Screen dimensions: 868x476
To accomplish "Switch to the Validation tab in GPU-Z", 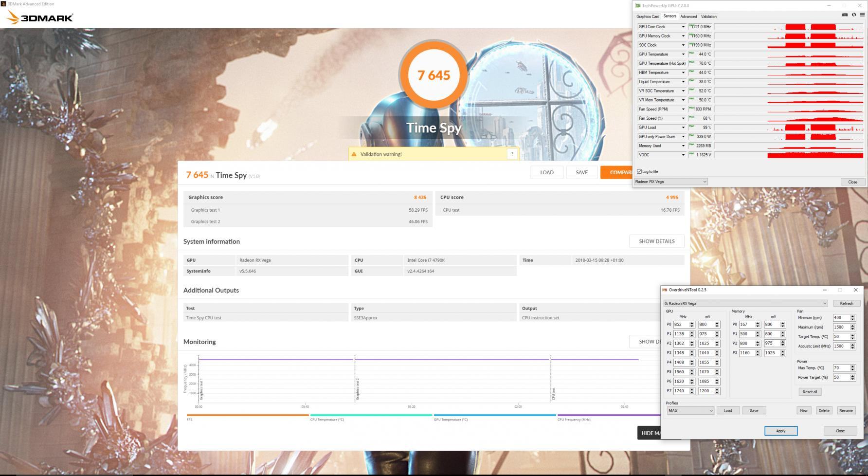I will 709,17.
